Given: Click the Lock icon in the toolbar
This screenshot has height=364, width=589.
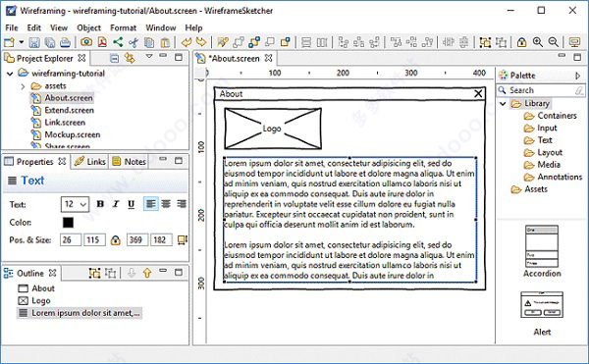Looking at the screenshot, I should tap(521, 42).
